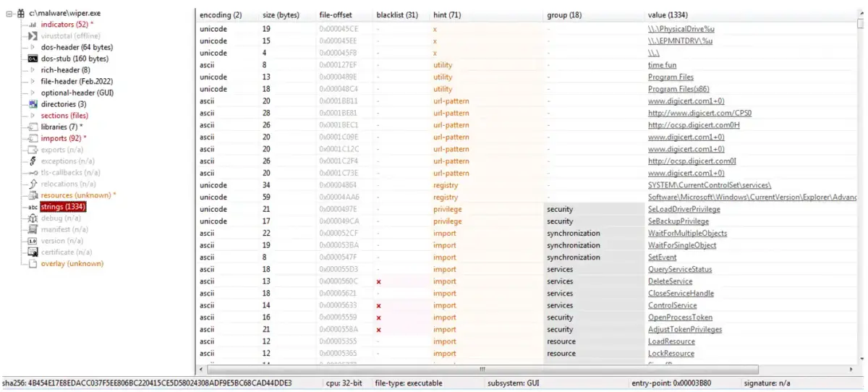Open the sections (files) tree item

pos(64,116)
